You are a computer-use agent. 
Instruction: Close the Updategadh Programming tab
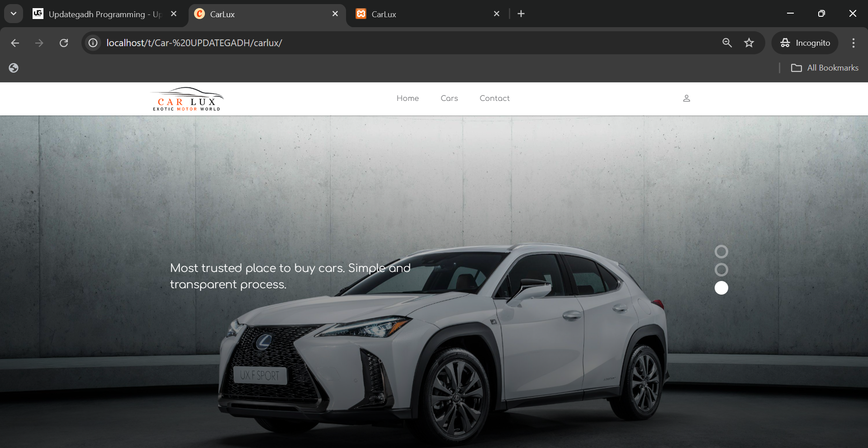pos(174,14)
